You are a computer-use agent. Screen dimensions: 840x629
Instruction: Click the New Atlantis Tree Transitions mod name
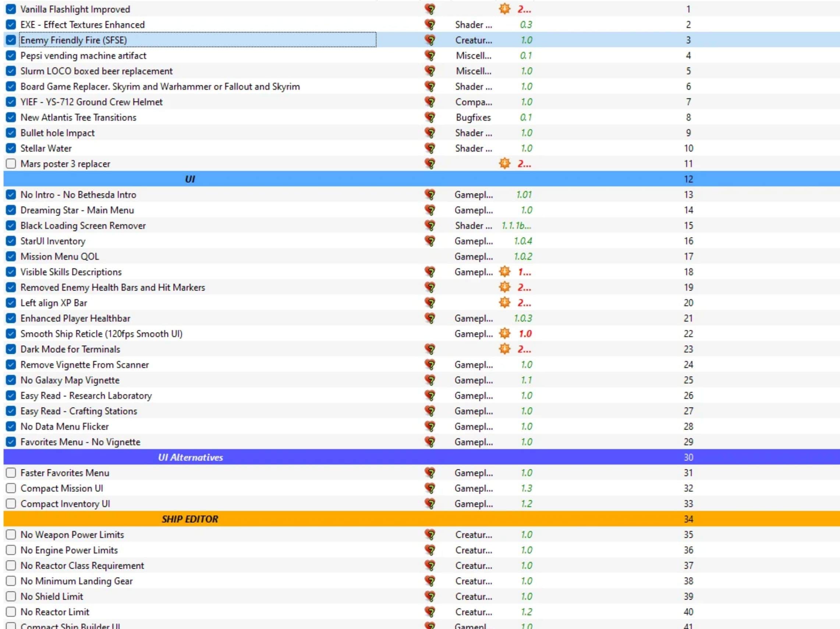[78, 117]
